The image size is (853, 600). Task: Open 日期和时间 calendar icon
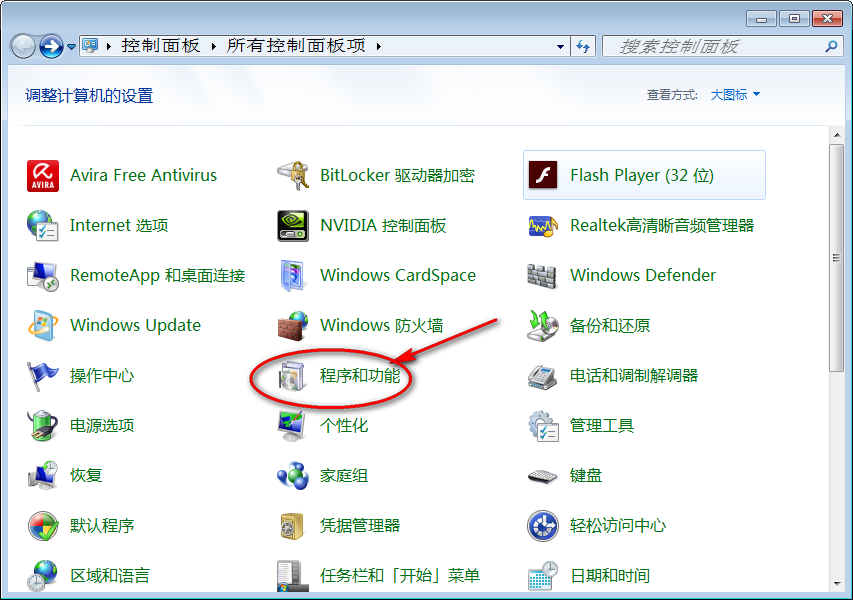(x=543, y=576)
